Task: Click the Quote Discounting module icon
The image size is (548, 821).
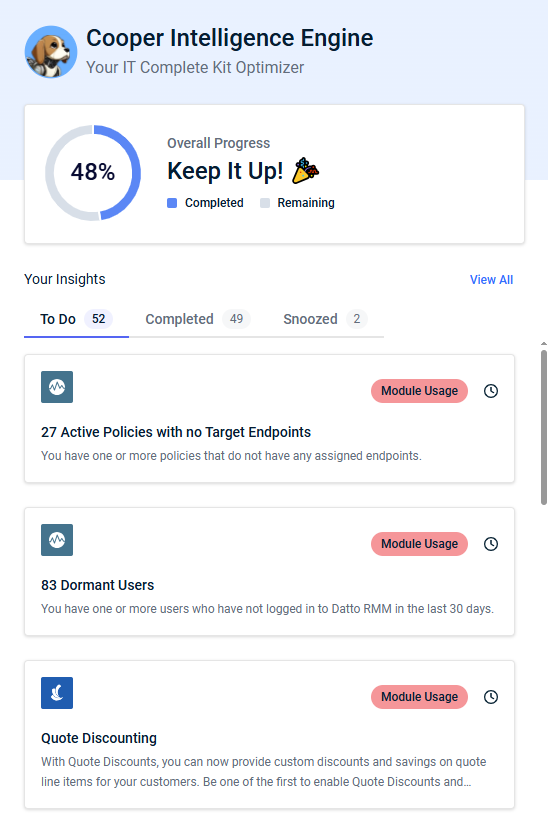Action: [57, 693]
